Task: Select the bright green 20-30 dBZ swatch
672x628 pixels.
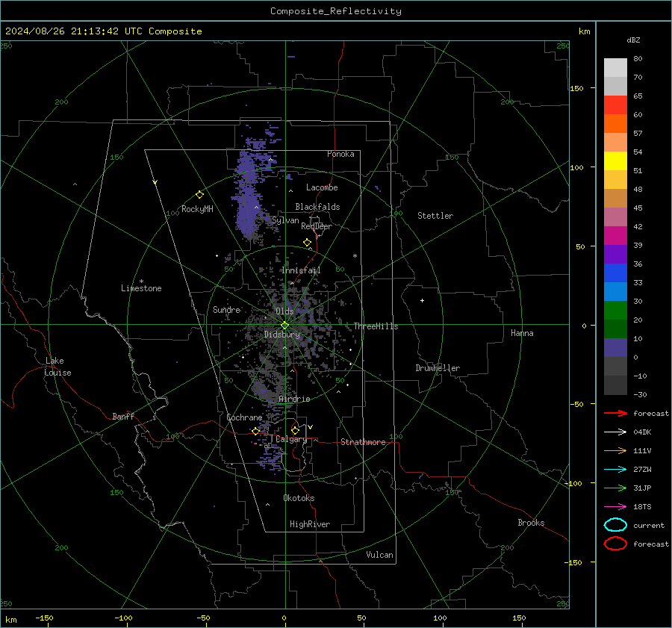Action: coord(615,310)
